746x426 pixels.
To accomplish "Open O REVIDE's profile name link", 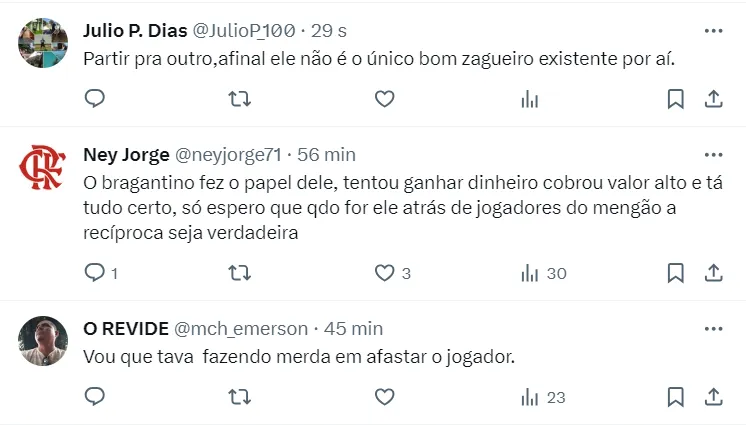I will [x=126, y=329].
